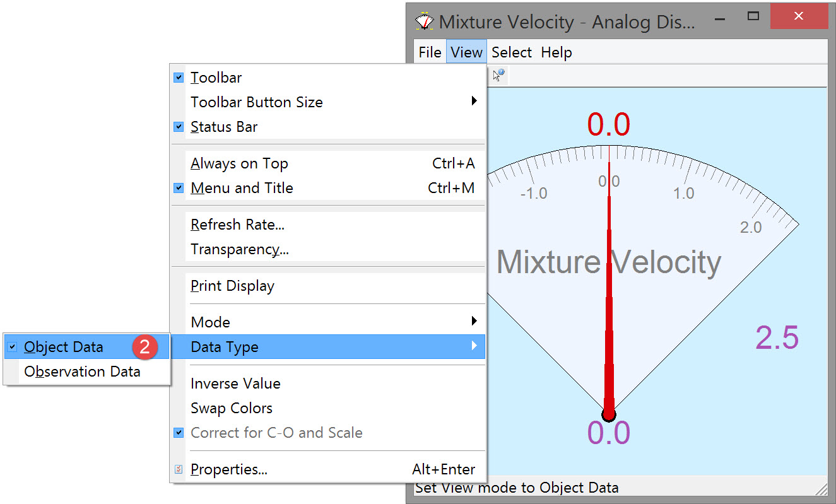
Task: Click the window resize grip corner
Action: point(821,489)
